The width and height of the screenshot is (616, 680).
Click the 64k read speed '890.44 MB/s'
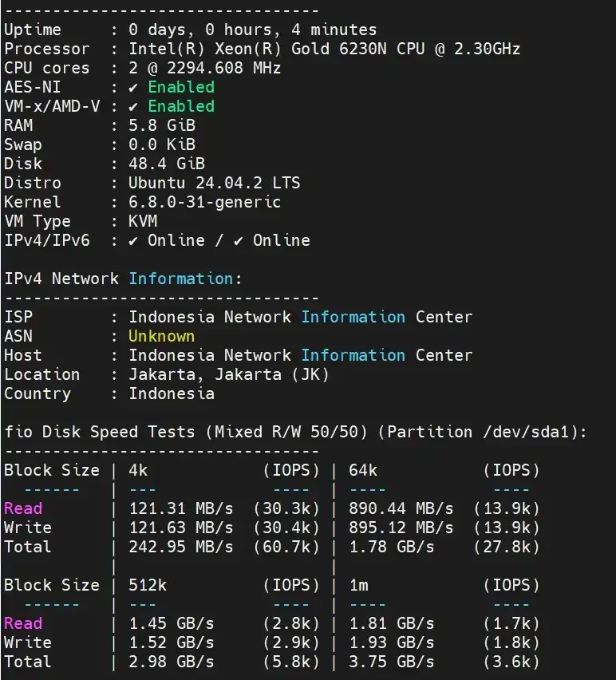(x=401, y=508)
